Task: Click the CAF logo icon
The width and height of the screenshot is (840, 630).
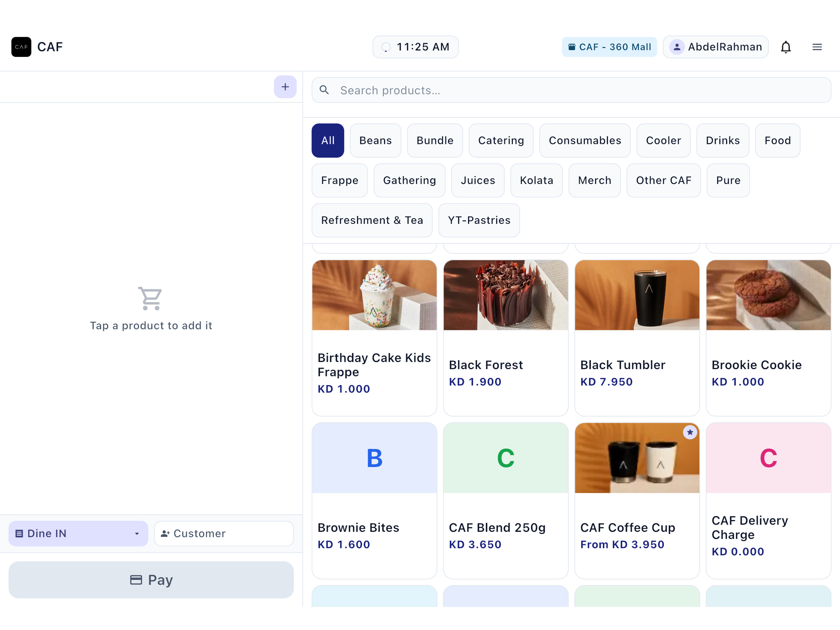Action: coord(21,47)
